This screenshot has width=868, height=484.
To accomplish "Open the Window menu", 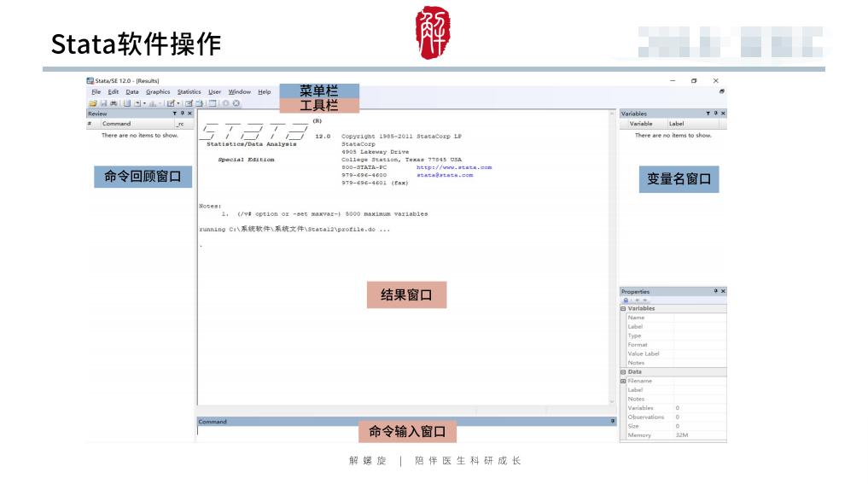I will click(x=240, y=92).
